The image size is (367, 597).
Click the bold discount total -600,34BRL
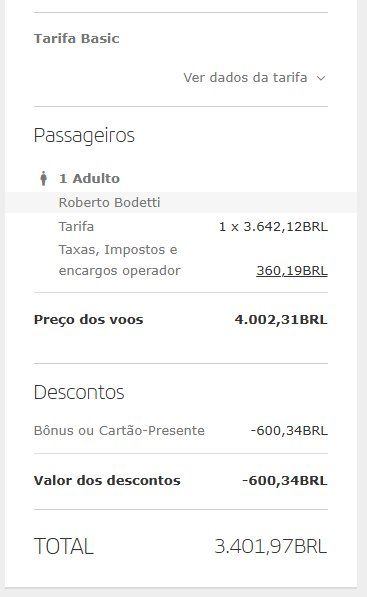285,480
